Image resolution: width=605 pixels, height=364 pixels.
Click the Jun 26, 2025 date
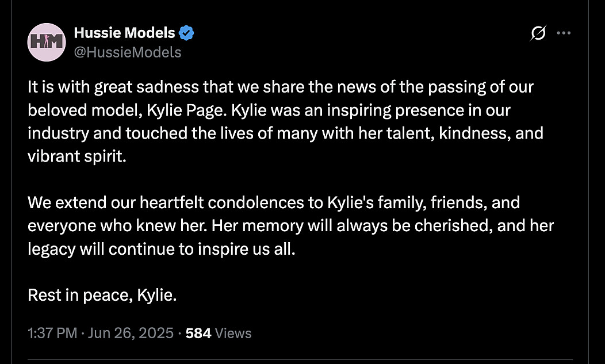(x=130, y=333)
